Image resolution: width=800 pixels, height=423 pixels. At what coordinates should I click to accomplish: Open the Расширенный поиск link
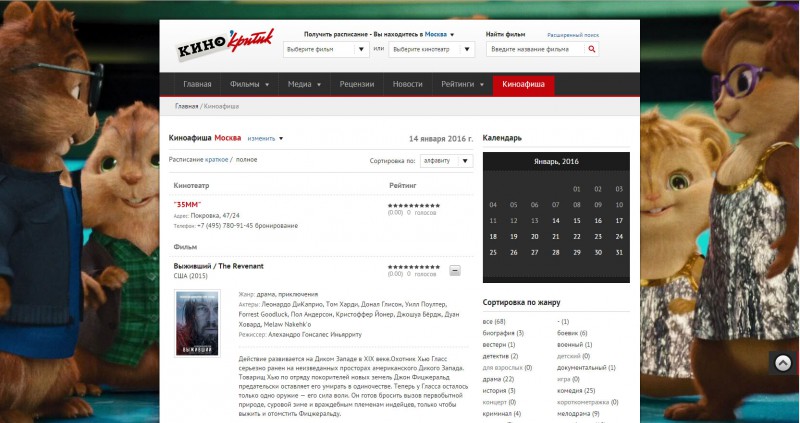coord(573,35)
